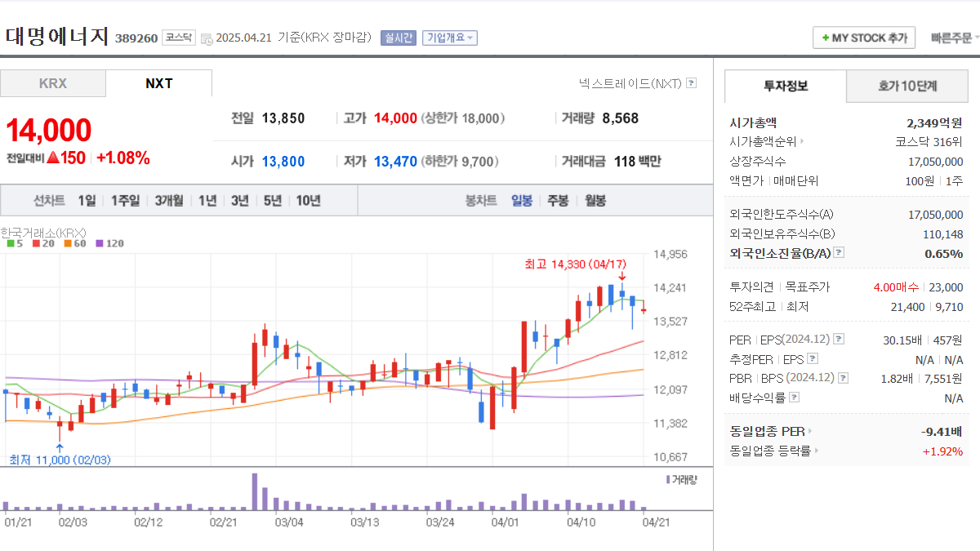Click the green 5-day moving average legend swatch
This screenshot has width=980, height=551.
10,243
